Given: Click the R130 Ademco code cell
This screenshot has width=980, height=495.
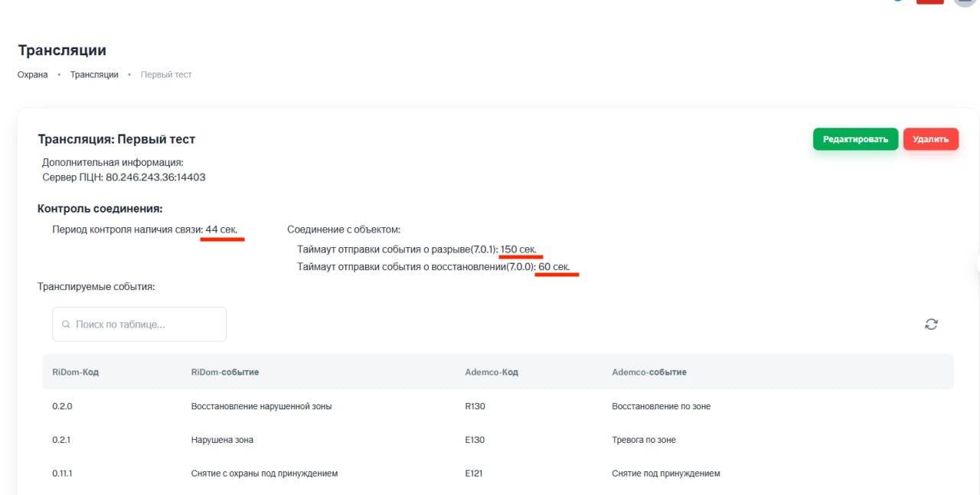Looking at the screenshot, I should [475, 406].
